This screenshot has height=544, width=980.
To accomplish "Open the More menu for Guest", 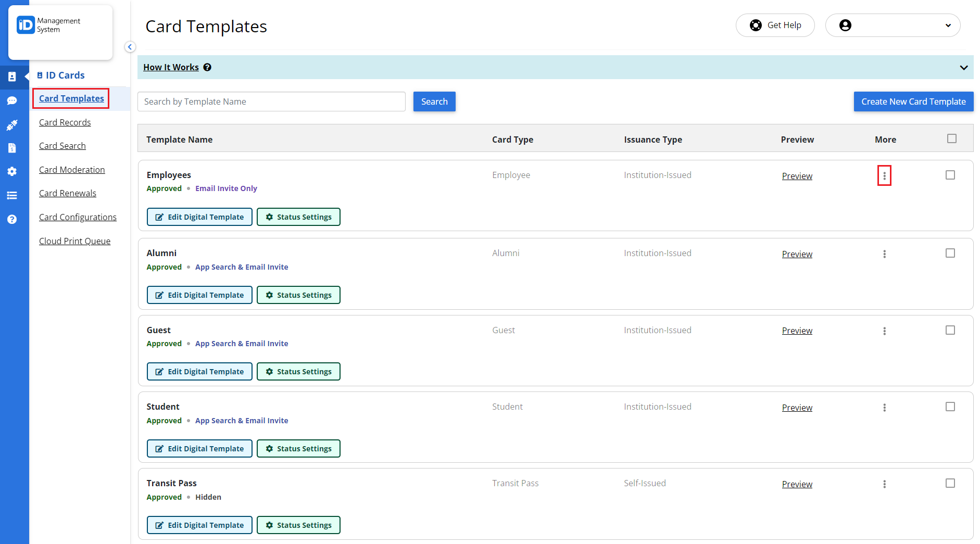I will click(x=884, y=331).
